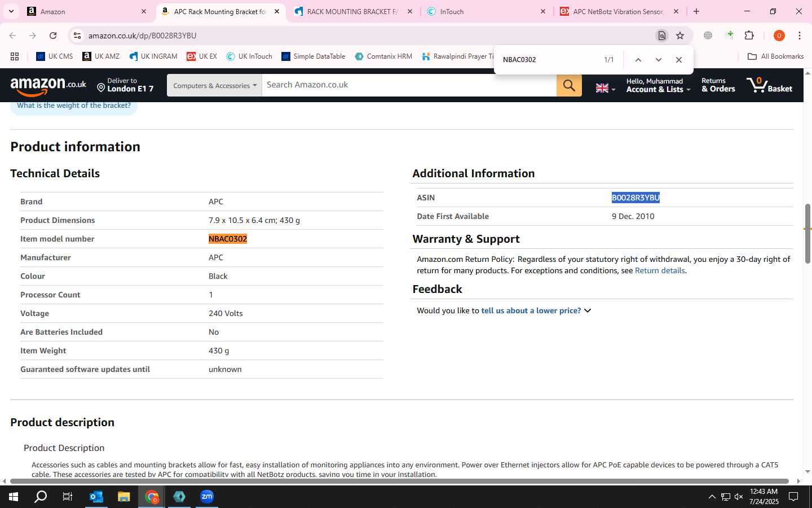812x508 pixels.
Task: Click the horizontal page scrollbar
Action: 400,481
